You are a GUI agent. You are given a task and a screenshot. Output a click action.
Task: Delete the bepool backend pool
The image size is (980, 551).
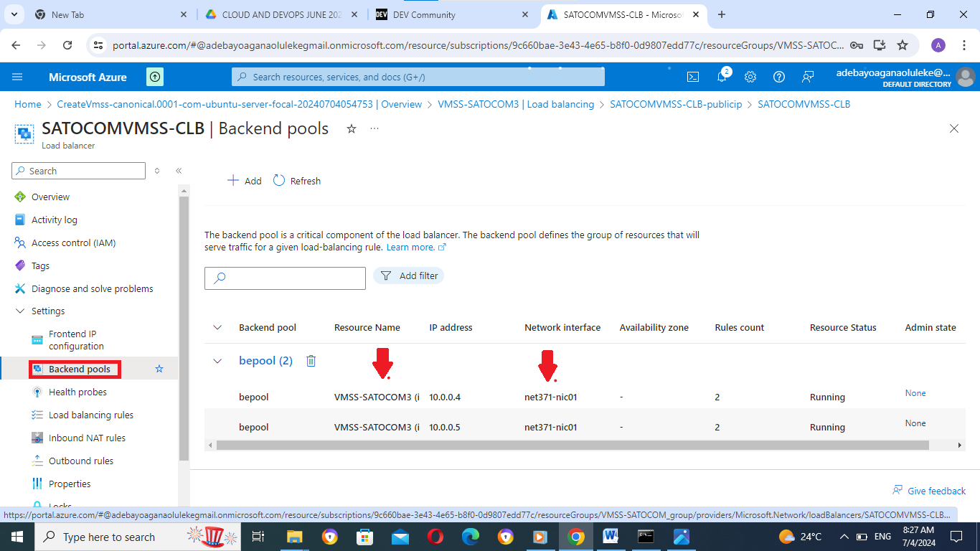coord(311,361)
